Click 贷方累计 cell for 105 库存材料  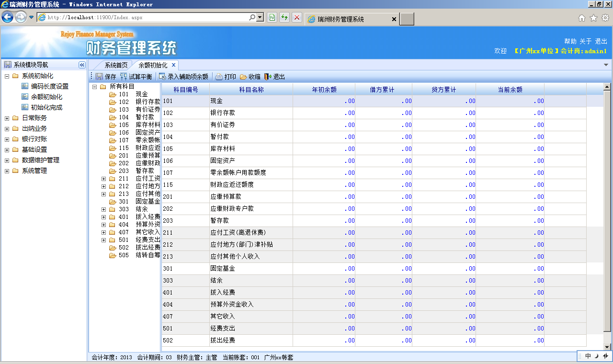click(x=444, y=149)
